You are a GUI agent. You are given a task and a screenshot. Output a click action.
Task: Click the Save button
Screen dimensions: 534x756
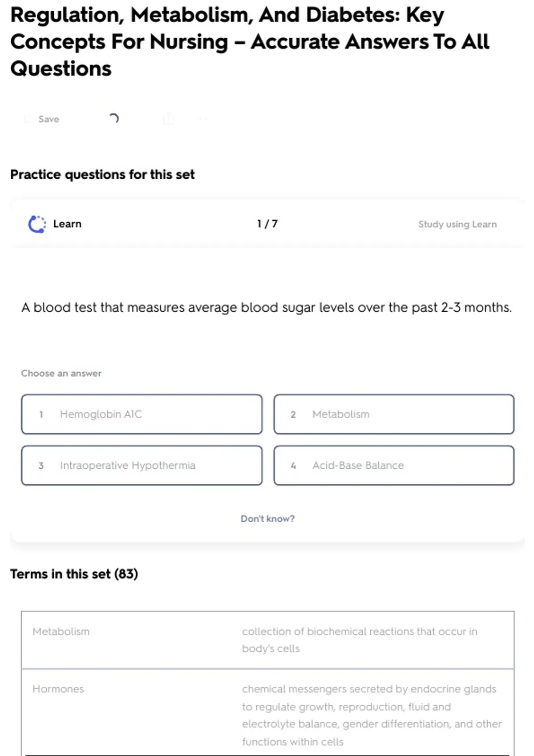click(x=43, y=119)
